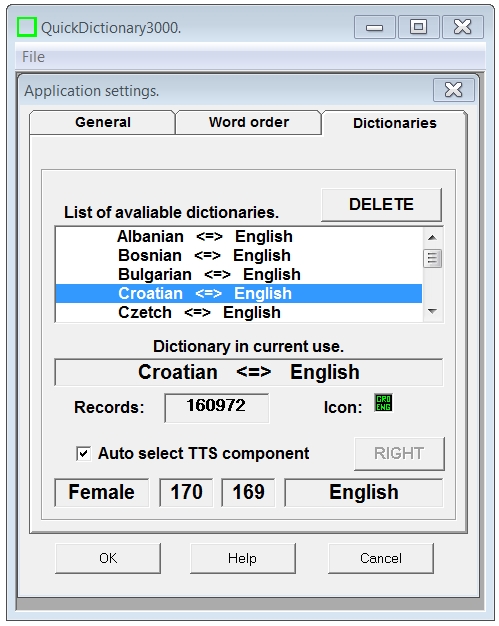Screen dimensions: 499x626
Task: Close the Application settings dialog
Action: click(x=453, y=90)
